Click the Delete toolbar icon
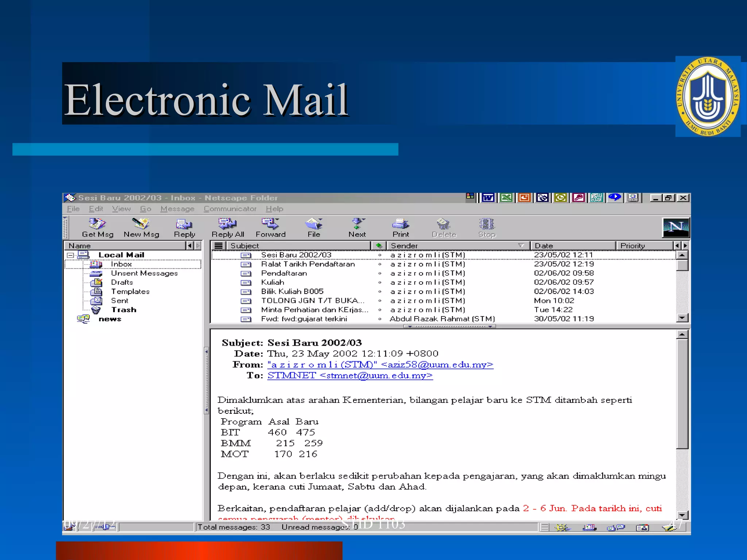This screenshot has width=747, height=560. pyautogui.click(x=444, y=228)
